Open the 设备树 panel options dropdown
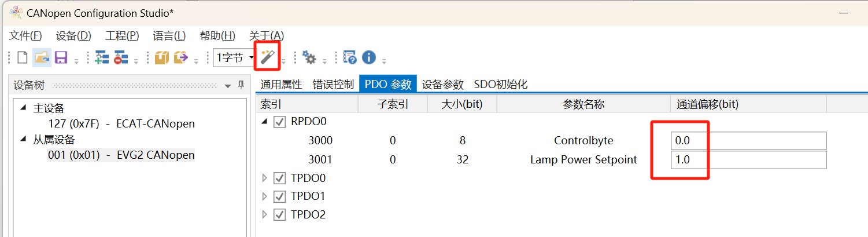The width and height of the screenshot is (868, 237). point(228,86)
